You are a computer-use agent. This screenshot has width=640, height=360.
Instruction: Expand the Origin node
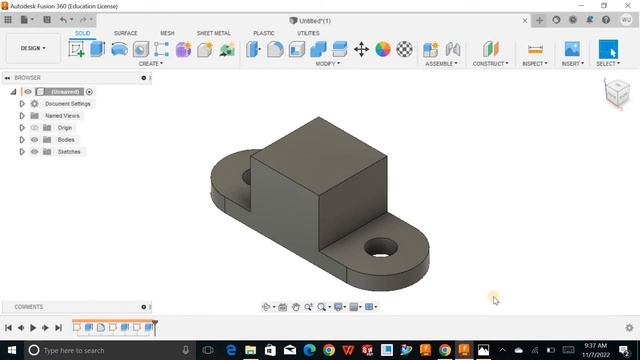(x=22, y=128)
